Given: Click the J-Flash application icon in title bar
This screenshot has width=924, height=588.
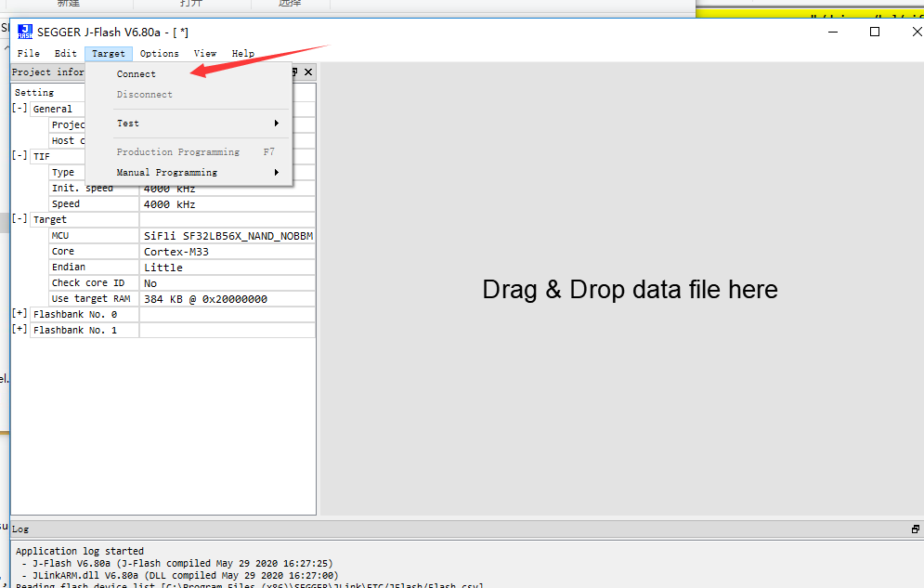Looking at the screenshot, I should tap(25, 32).
